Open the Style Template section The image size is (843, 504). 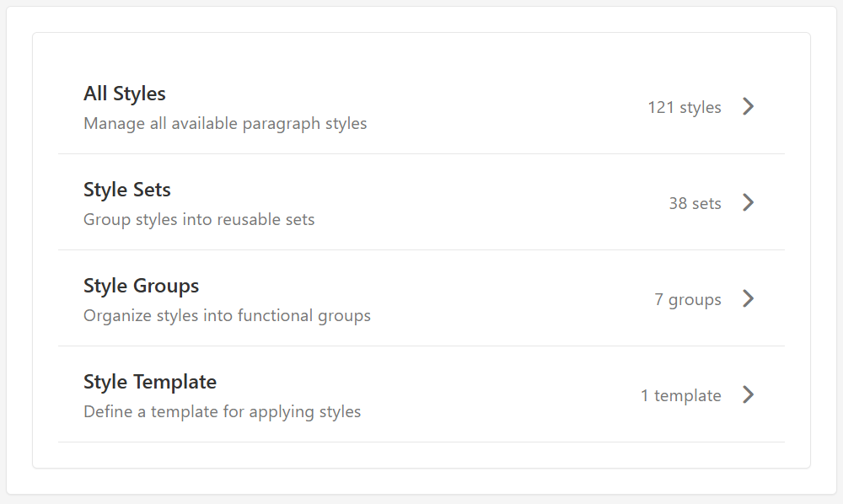(421, 394)
